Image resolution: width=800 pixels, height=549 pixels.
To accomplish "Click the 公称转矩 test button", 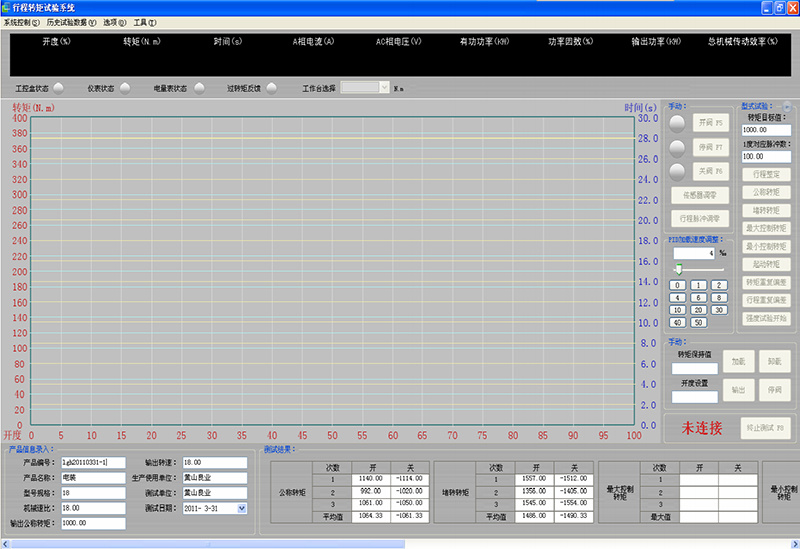I will pos(766,192).
